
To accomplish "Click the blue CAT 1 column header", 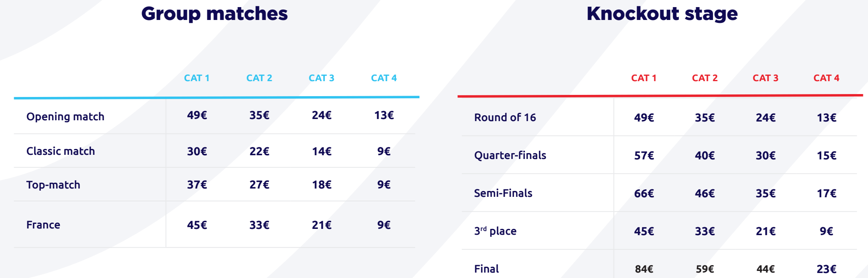I will click(x=197, y=78).
